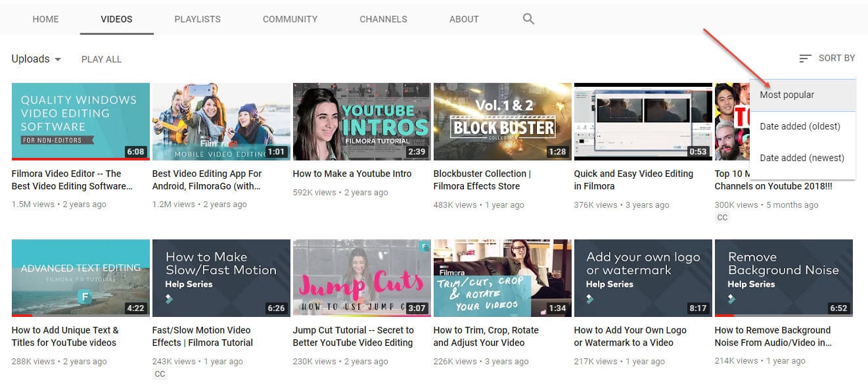Click title Filmora Video Editor -- The Best
Viewport: 868px width, 386px height.
click(x=72, y=180)
